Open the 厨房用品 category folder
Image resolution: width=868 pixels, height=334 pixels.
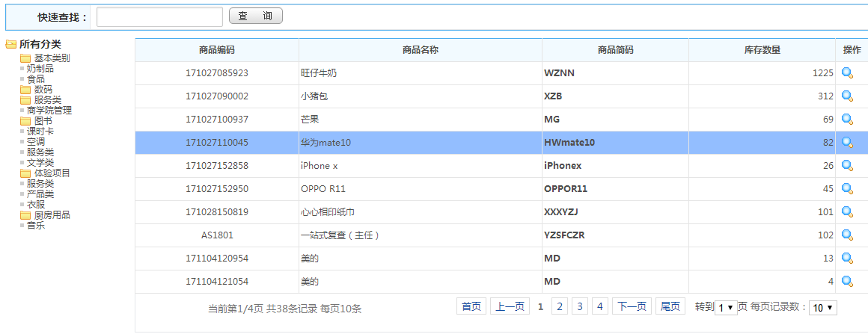tap(51, 215)
